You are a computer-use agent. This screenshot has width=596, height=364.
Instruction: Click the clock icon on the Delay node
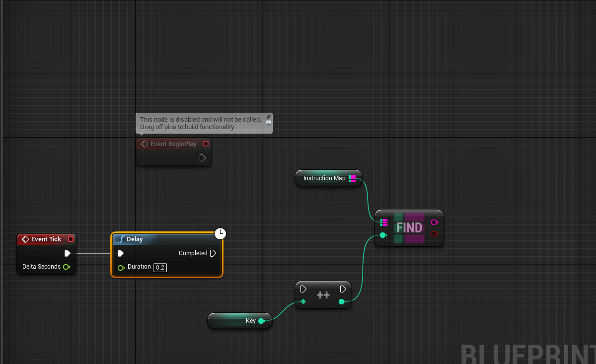click(220, 233)
